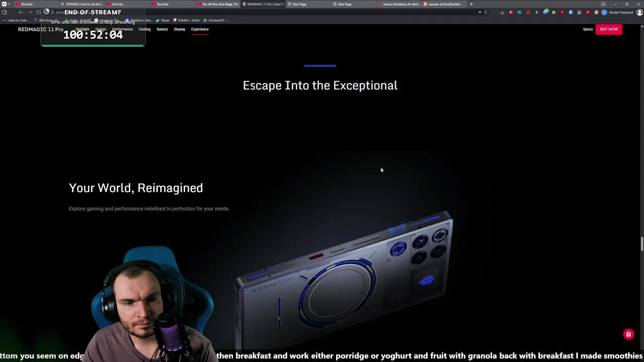Image resolution: width=644 pixels, height=362 pixels.
Task: Open the reader view icon in address bar
Action: click(480, 12)
